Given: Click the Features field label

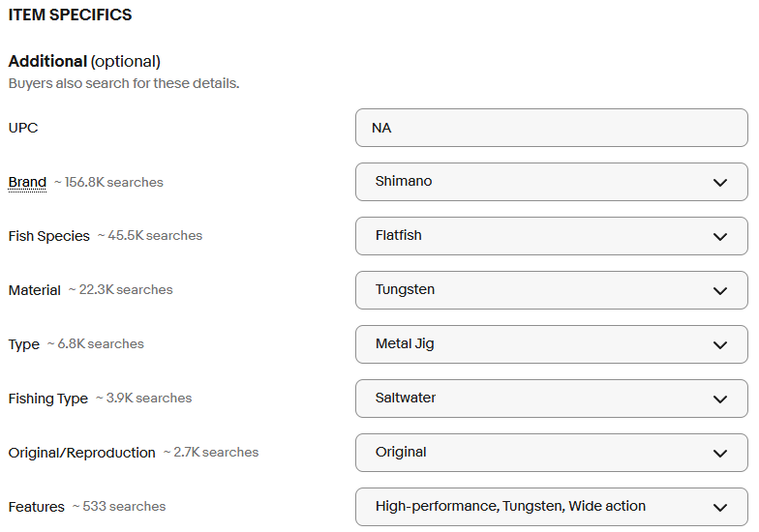Looking at the screenshot, I should click(36, 507).
